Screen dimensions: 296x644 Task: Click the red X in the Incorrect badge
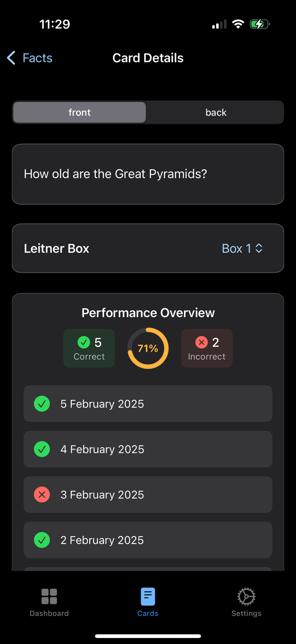[x=201, y=342]
